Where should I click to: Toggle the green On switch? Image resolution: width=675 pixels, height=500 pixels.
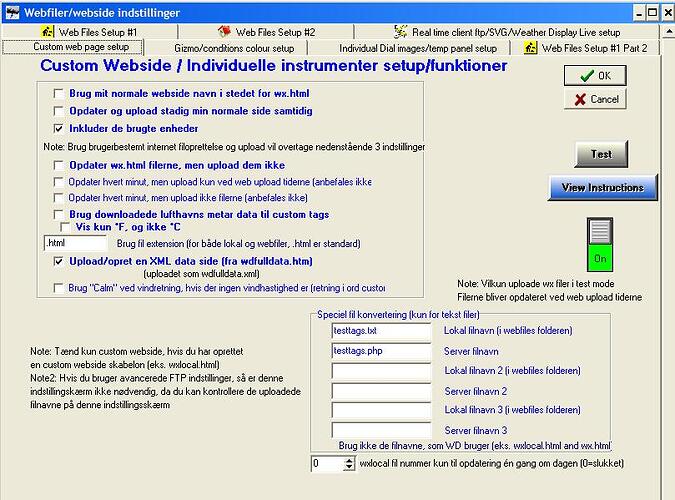(600, 244)
